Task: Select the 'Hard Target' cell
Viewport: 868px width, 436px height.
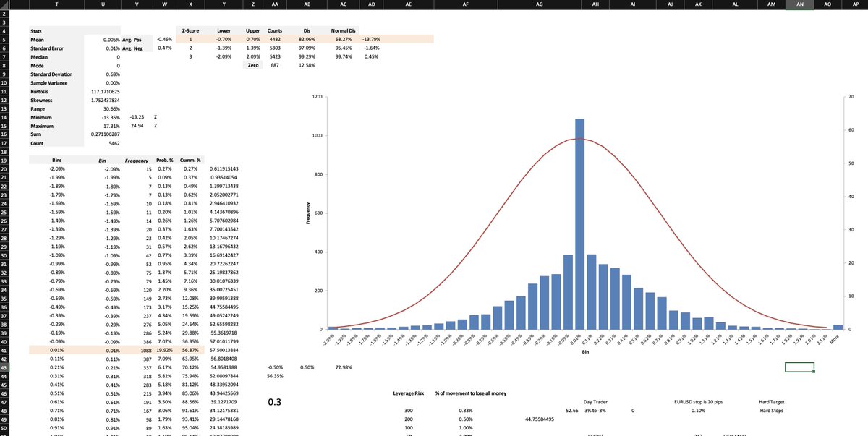Action: (771, 402)
